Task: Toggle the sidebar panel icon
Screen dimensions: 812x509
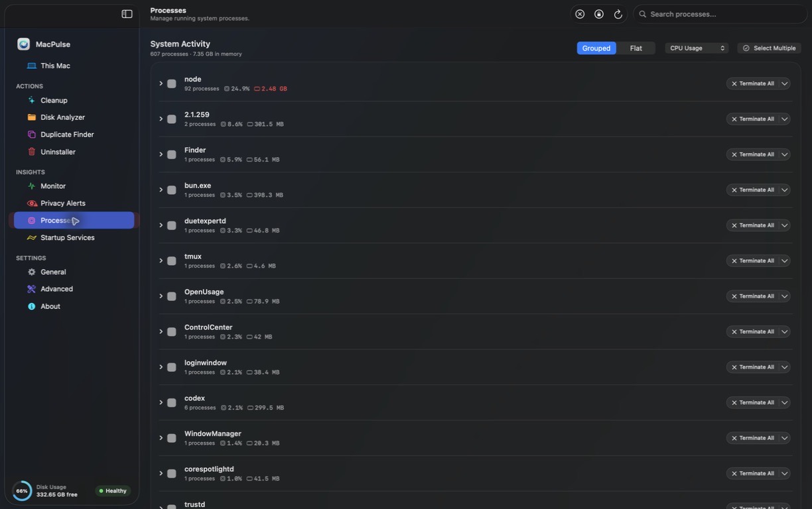Action: (127, 14)
